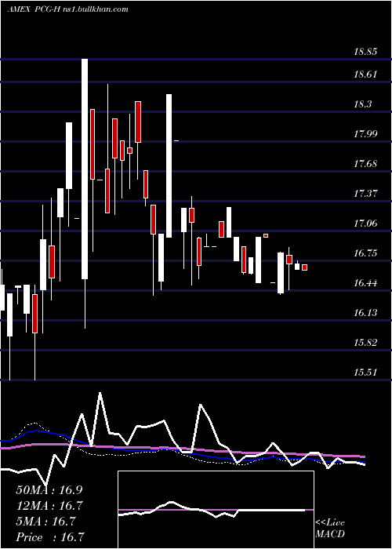392x549 pixels.
Task: Click the <<Live MACD label
Action: (x=330, y=529)
